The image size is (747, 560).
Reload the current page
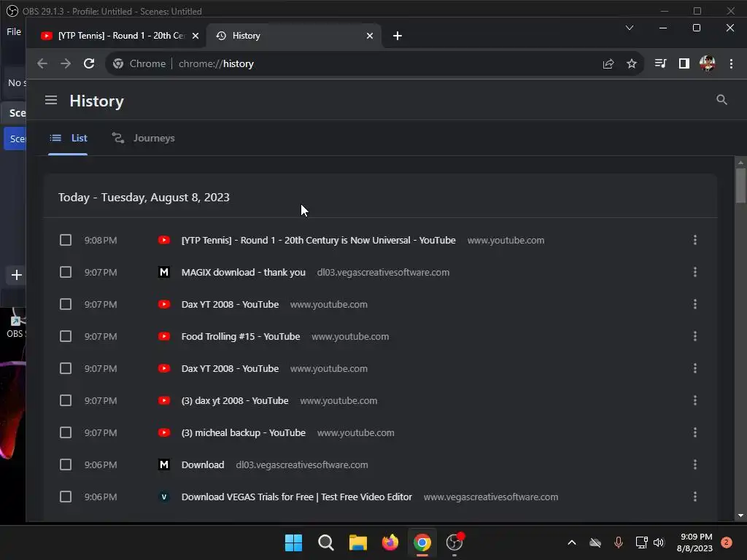coord(89,63)
